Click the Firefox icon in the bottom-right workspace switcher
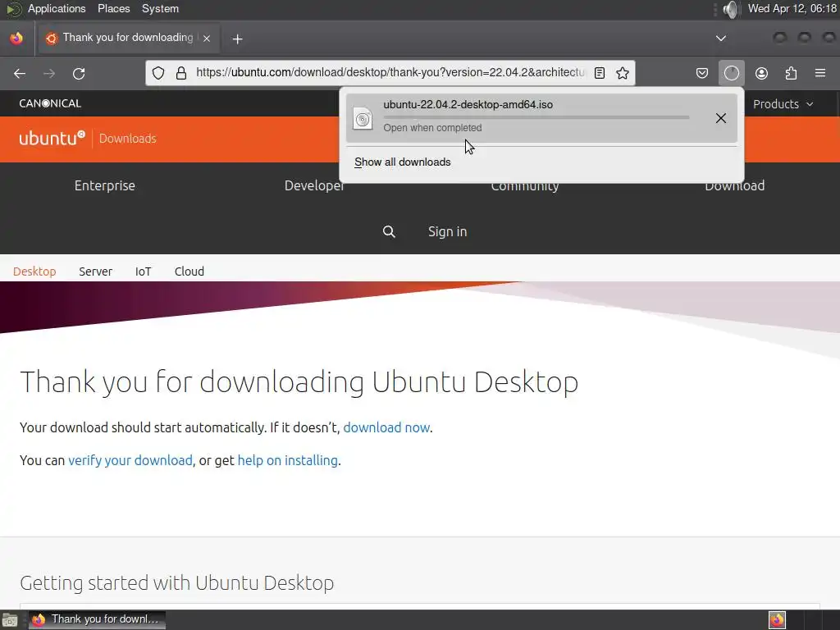 pyautogui.click(x=777, y=620)
